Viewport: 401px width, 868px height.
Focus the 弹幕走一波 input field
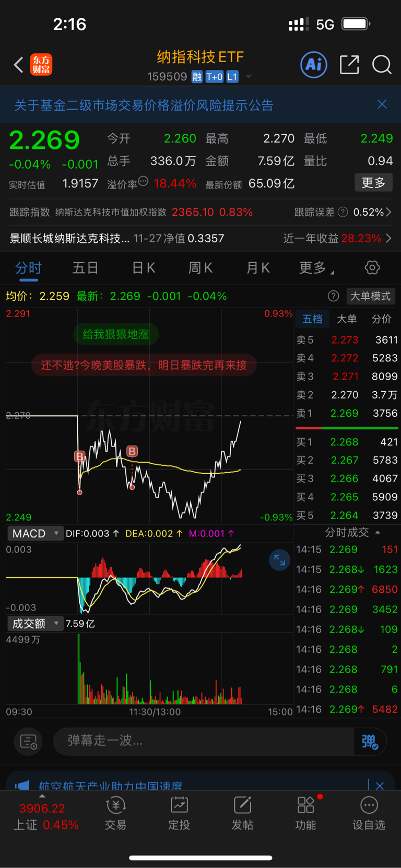[204, 741]
